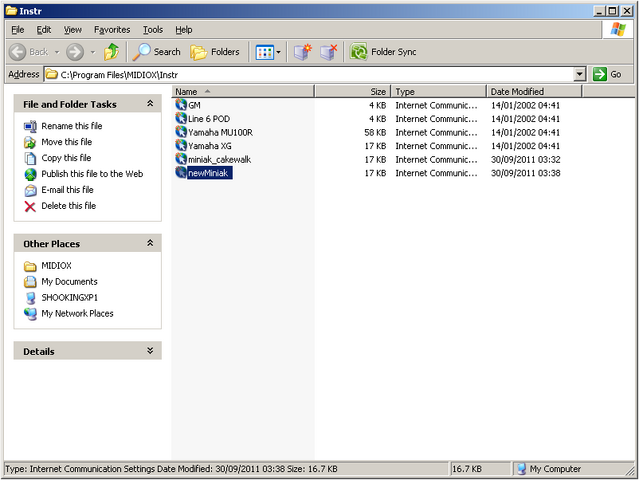Click the red X delete icon
Screen dimensions: 639x480
pos(30,207)
